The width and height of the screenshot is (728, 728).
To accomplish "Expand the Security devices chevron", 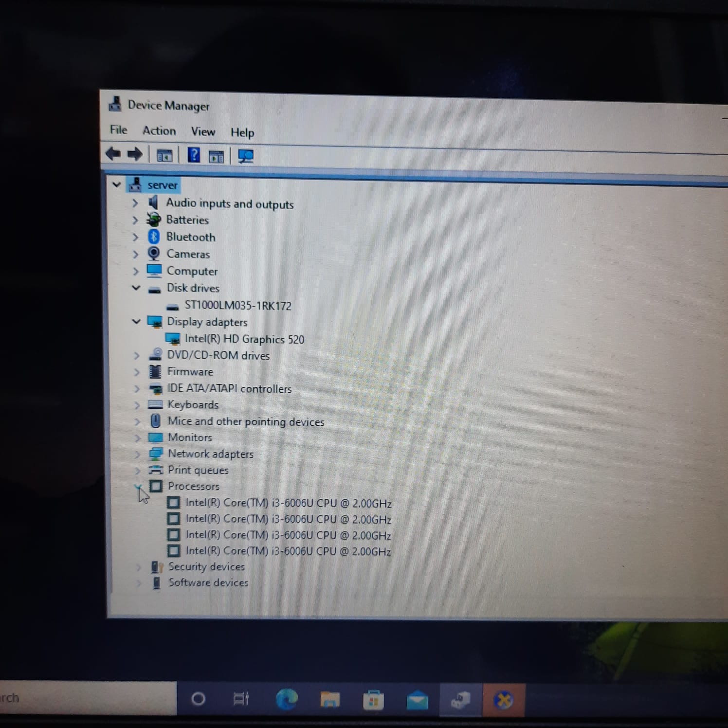I will tap(139, 567).
